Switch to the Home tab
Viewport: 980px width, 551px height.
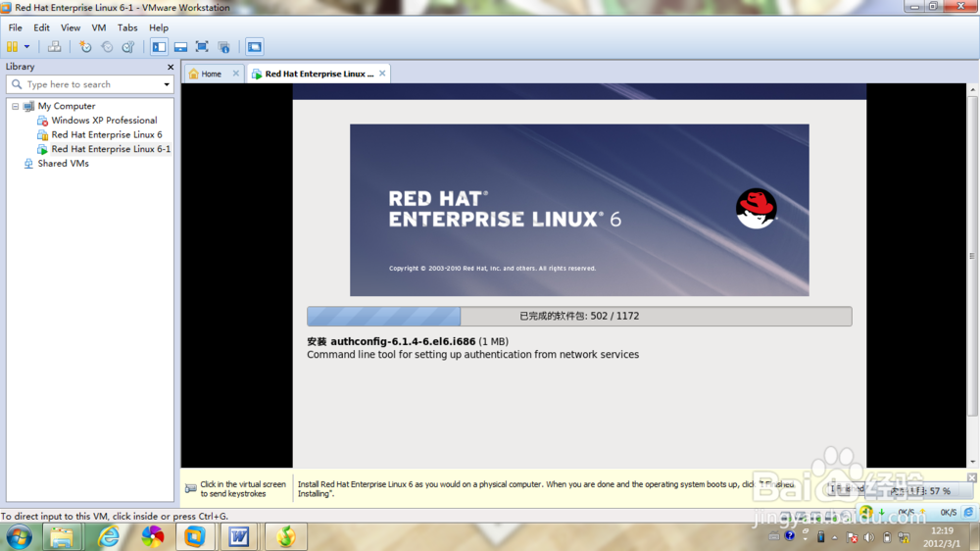click(x=211, y=74)
